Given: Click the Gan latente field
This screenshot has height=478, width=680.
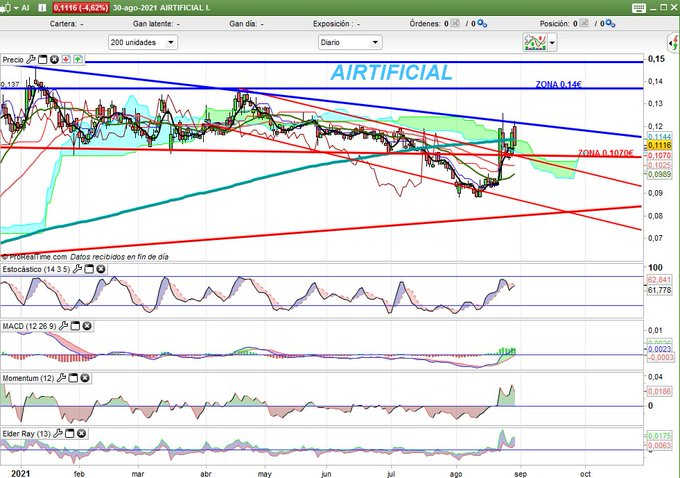Looking at the screenshot, I should 156,24.
